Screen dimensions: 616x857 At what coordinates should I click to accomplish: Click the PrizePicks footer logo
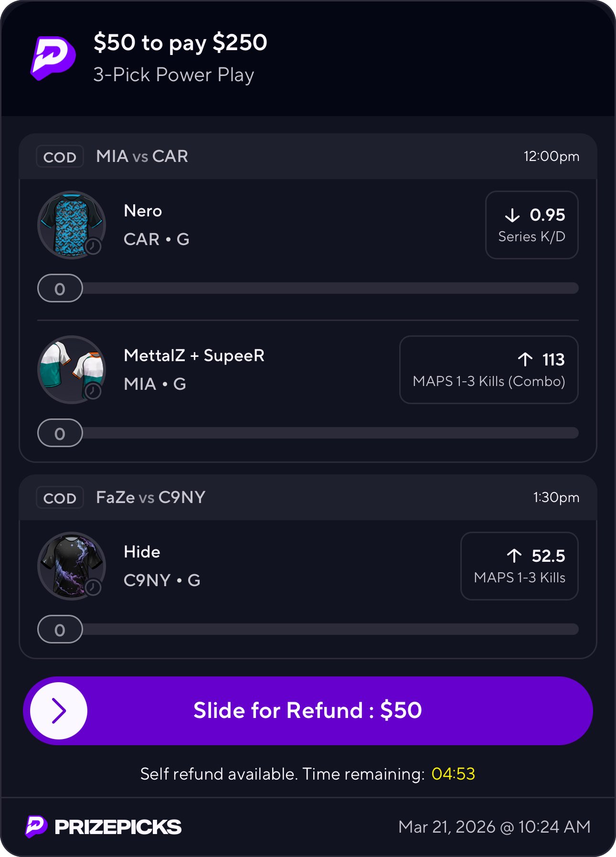pyautogui.click(x=104, y=827)
